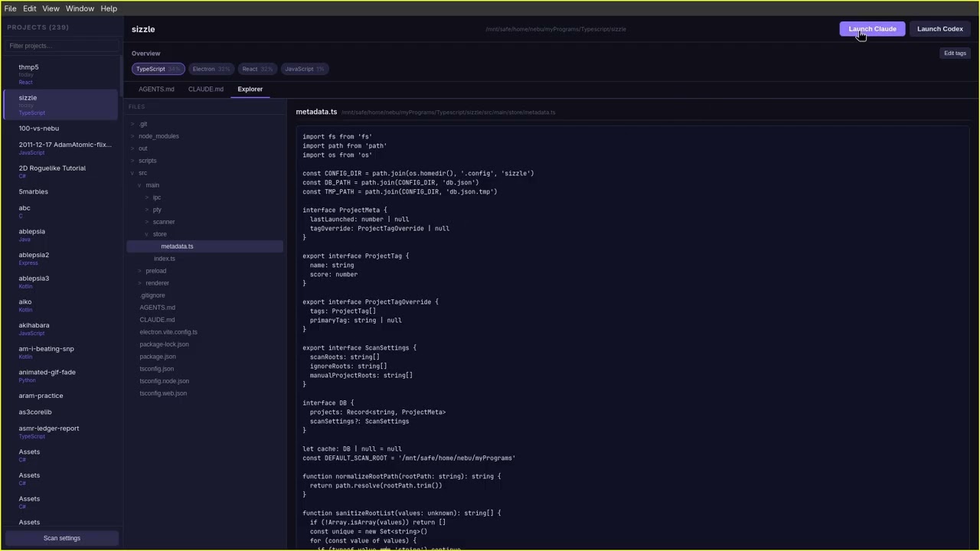Focus the Filter projects input field
This screenshot has height=551, width=980.
[x=62, y=46]
